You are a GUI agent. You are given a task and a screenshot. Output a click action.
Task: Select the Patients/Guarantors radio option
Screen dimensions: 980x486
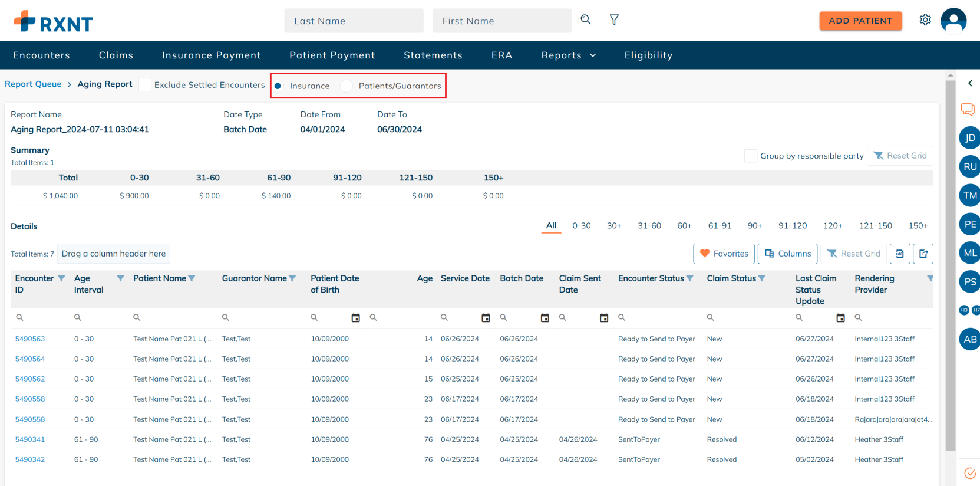(347, 86)
